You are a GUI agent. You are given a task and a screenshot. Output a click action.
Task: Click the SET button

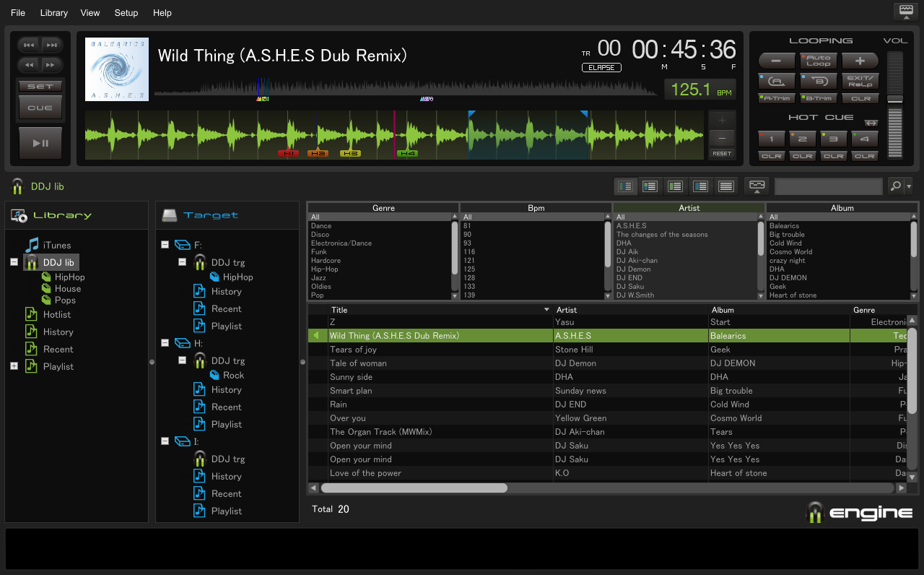[40, 86]
